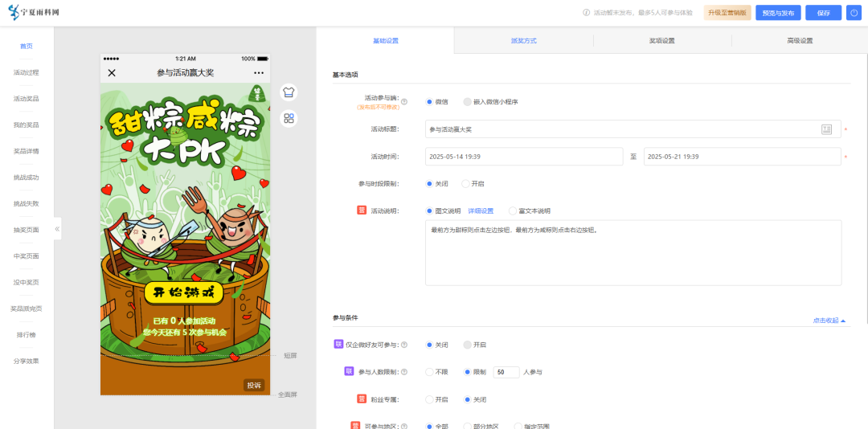Select 关闭 for 参与时段限制
The height and width of the screenshot is (429, 868).
(x=429, y=183)
